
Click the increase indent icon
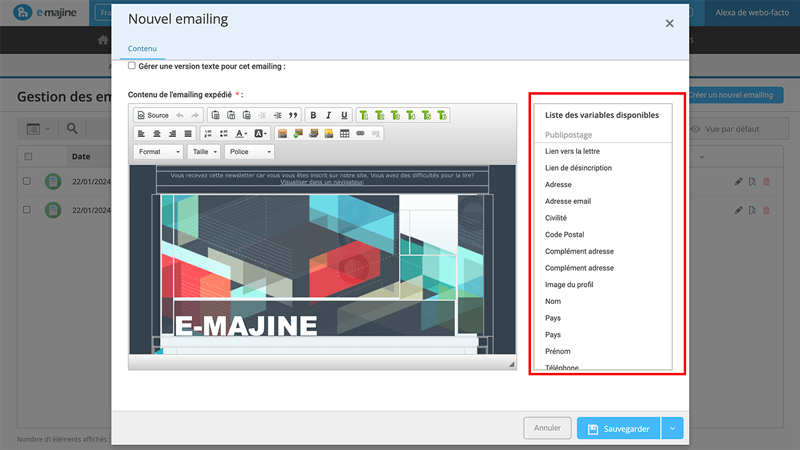[278, 115]
